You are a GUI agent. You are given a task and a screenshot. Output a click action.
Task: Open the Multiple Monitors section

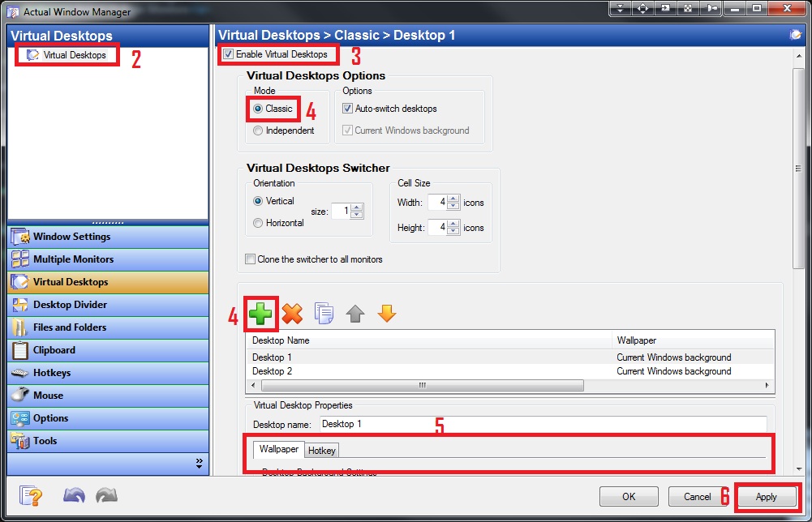point(108,259)
